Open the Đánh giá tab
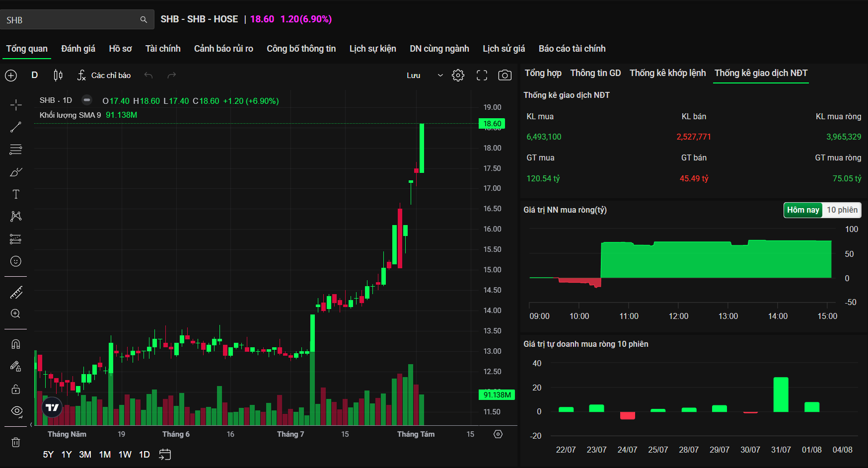Image resolution: width=868 pixels, height=468 pixels. click(x=78, y=49)
